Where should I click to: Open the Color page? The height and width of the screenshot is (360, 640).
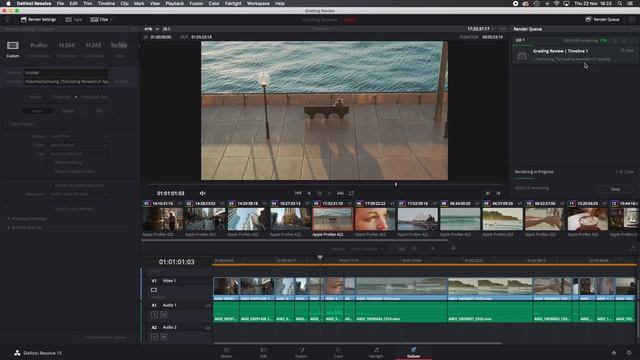[338, 353]
